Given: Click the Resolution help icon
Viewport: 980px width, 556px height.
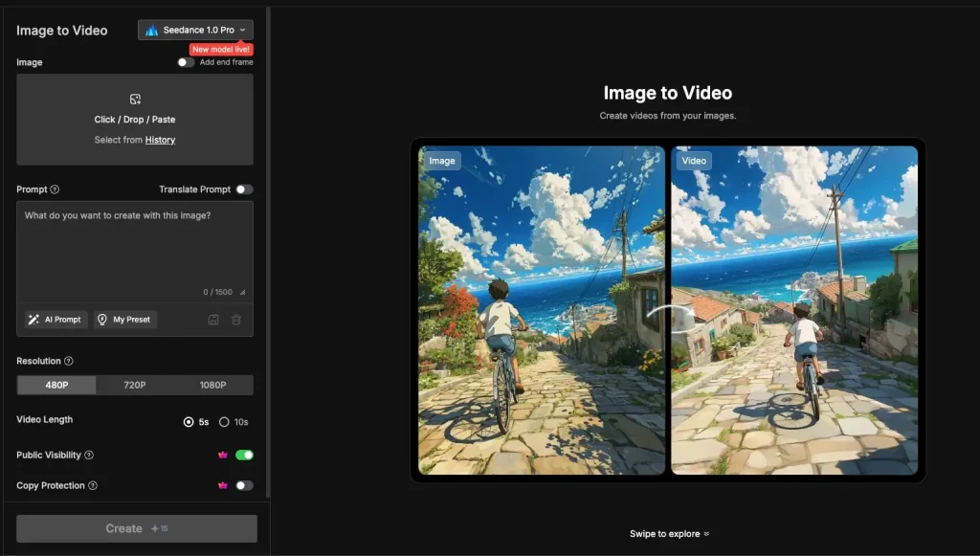Looking at the screenshot, I should pos(70,361).
